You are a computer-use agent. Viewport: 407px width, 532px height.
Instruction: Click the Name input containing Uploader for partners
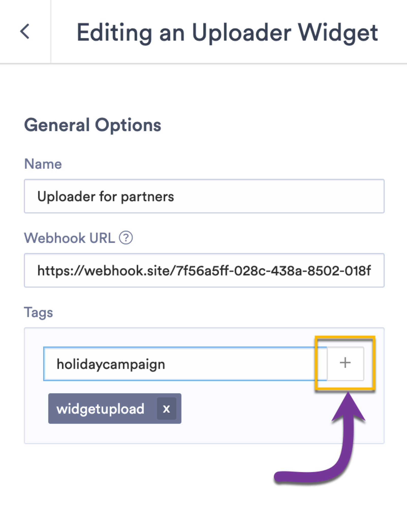coord(203,196)
